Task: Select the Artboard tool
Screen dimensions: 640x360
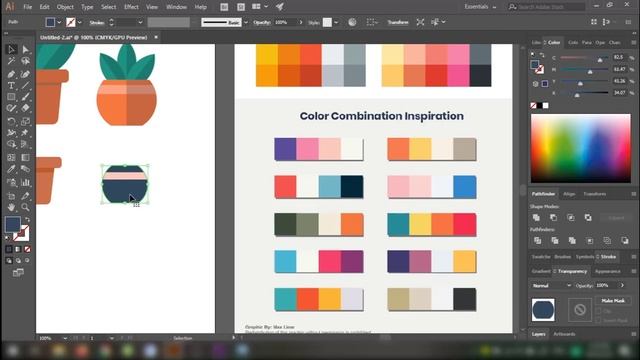Action: pos(11,196)
